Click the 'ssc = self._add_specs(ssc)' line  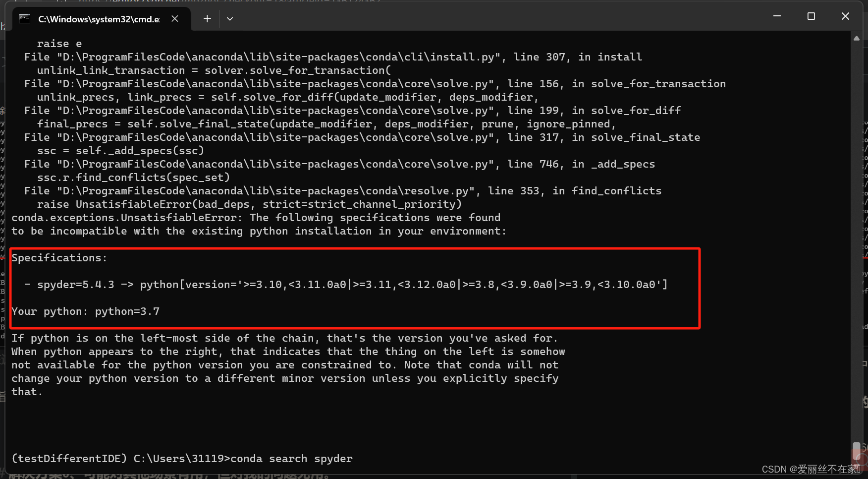121,151
